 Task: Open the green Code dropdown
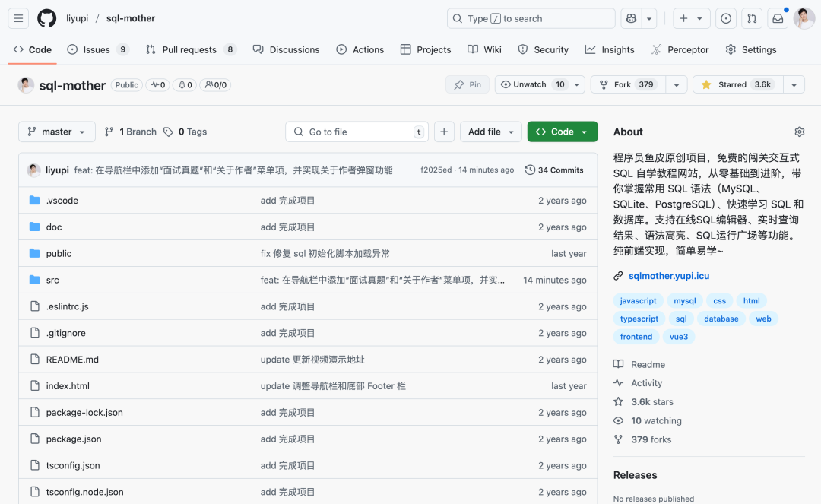point(563,132)
